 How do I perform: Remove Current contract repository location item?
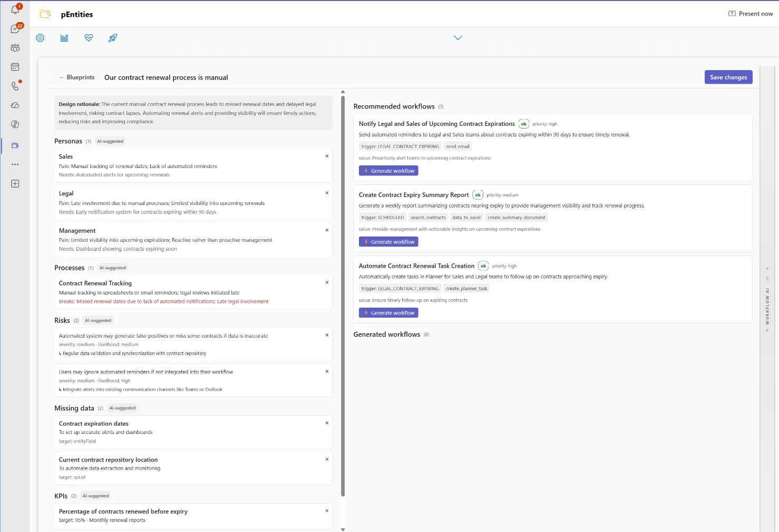coord(327,459)
